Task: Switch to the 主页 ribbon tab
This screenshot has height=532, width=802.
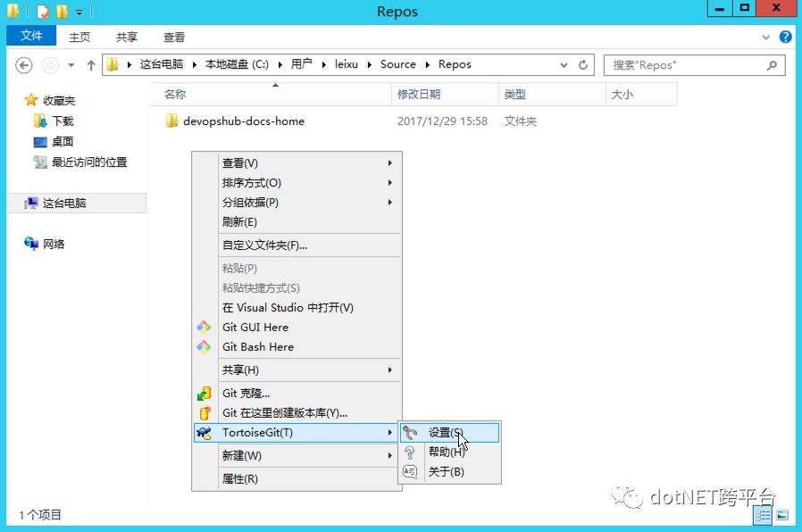Action: [x=79, y=37]
